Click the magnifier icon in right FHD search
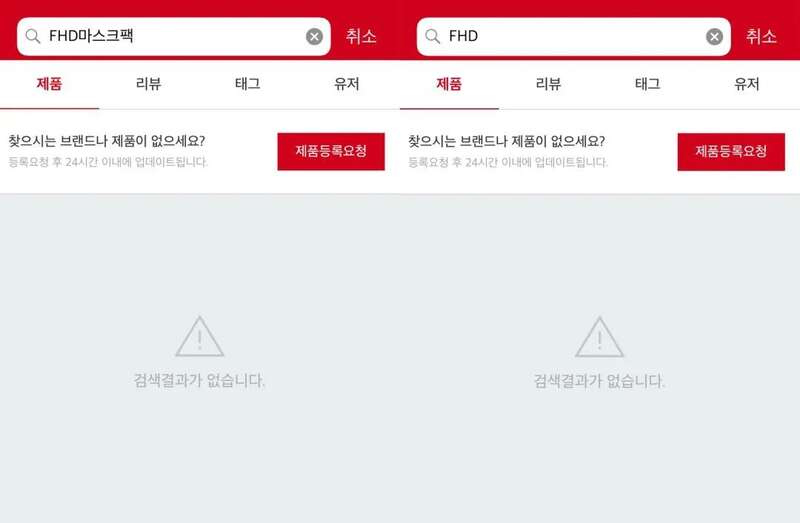This screenshot has height=523, width=800. pos(433,36)
